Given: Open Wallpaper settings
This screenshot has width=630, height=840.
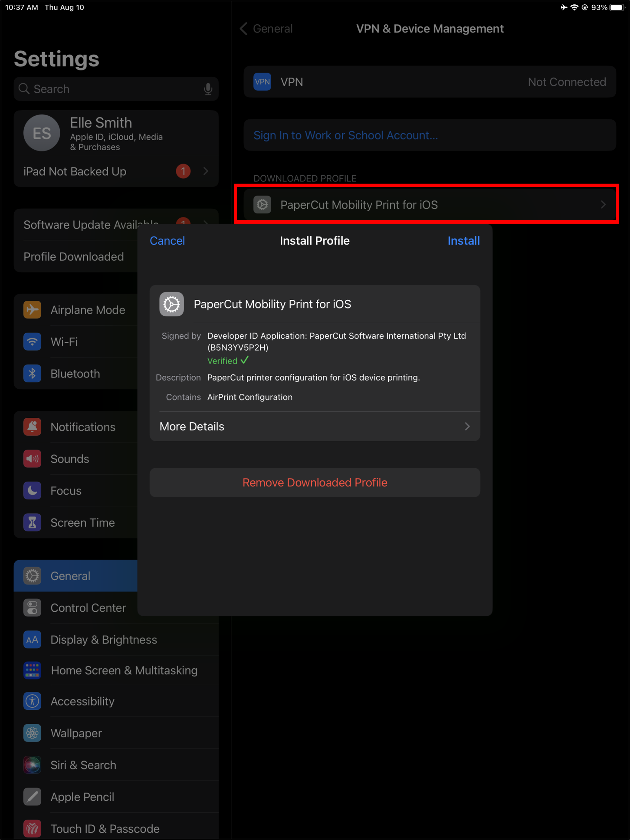Looking at the screenshot, I should click(x=116, y=733).
